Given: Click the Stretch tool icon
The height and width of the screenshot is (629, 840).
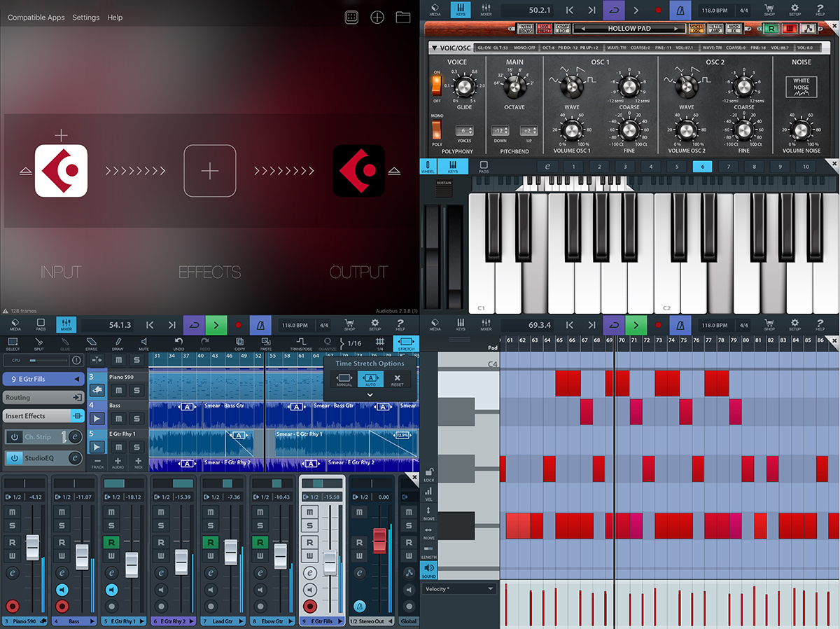Looking at the screenshot, I should tap(406, 343).
